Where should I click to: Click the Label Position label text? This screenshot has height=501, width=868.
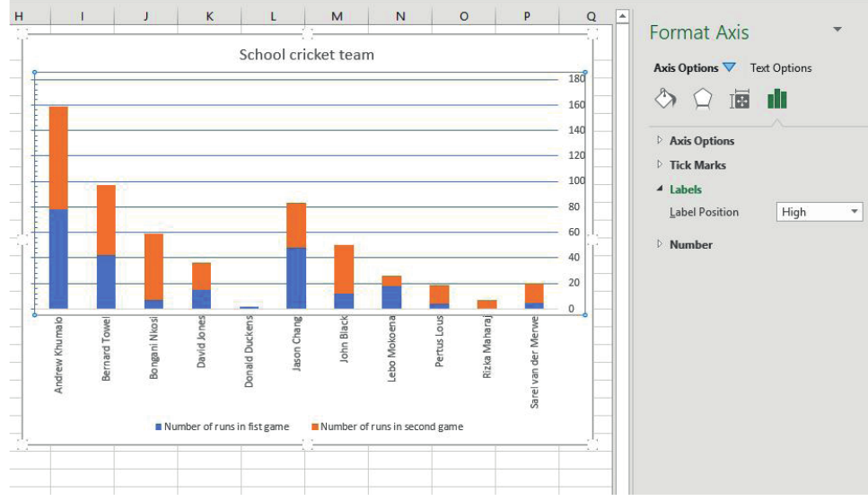pos(704,212)
